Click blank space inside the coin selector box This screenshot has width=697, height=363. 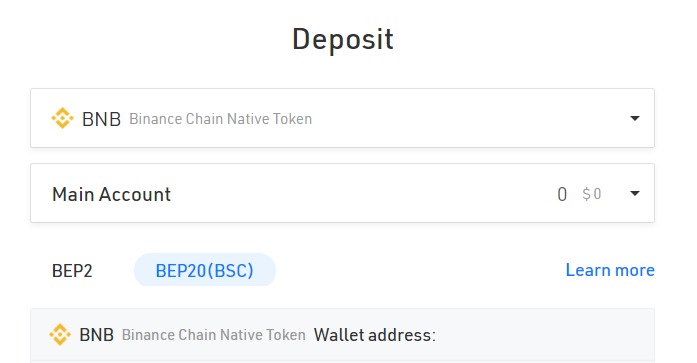tap(467, 118)
